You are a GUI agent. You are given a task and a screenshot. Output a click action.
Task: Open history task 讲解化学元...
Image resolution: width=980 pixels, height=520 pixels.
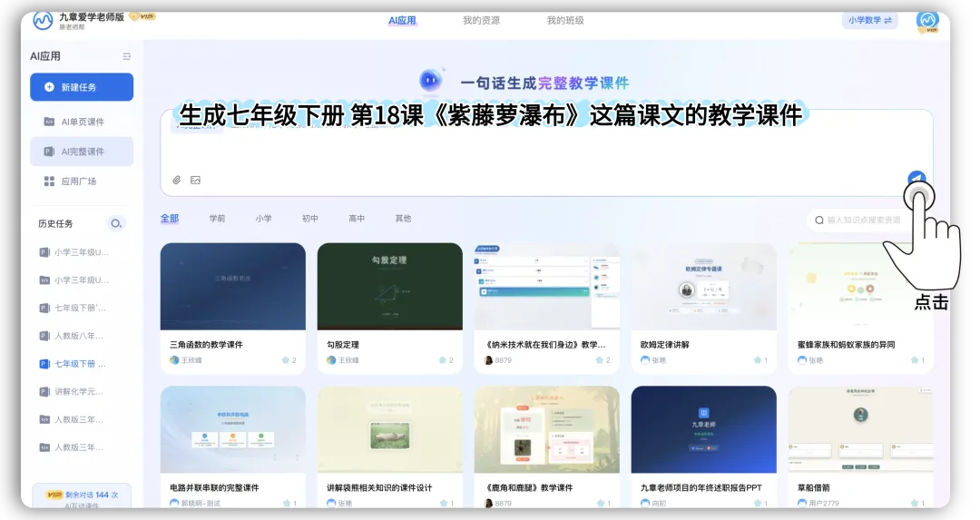click(x=72, y=391)
